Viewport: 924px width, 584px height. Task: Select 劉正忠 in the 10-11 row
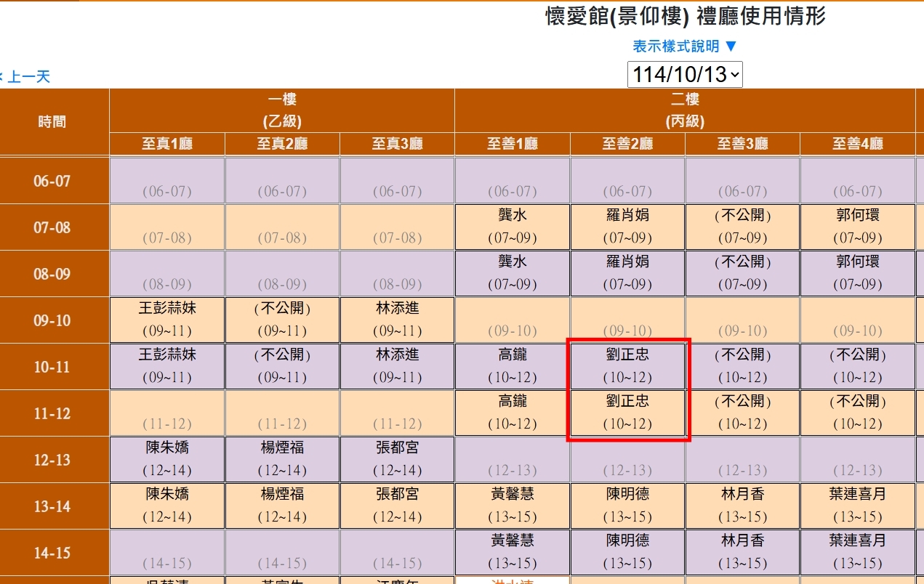coord(627,355)
